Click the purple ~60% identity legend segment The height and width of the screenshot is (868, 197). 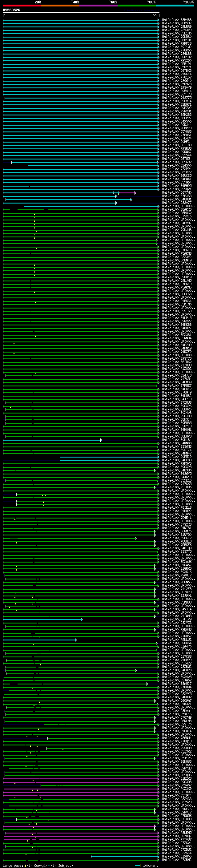pyautogui.click(x=98, y=6)
